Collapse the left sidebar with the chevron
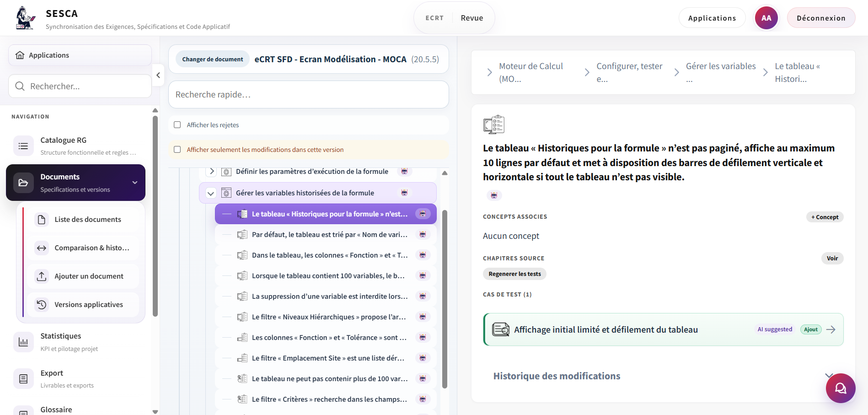The width and height of the screenshot is (868, 415). pos(158,75)
